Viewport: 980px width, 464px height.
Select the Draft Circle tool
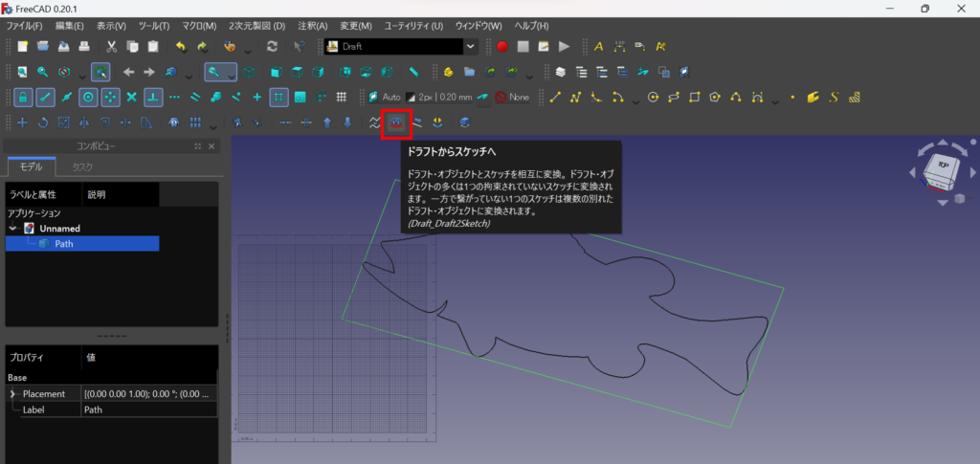point(653,98)
